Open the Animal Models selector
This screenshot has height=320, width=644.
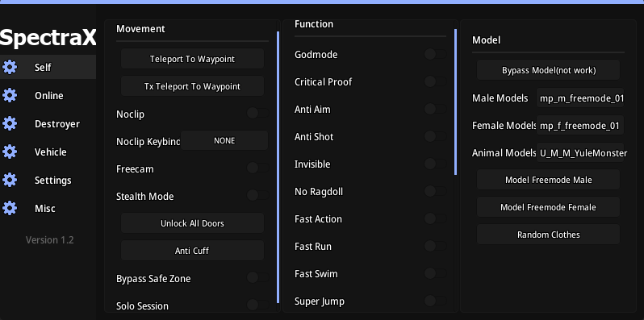[580, 153]
